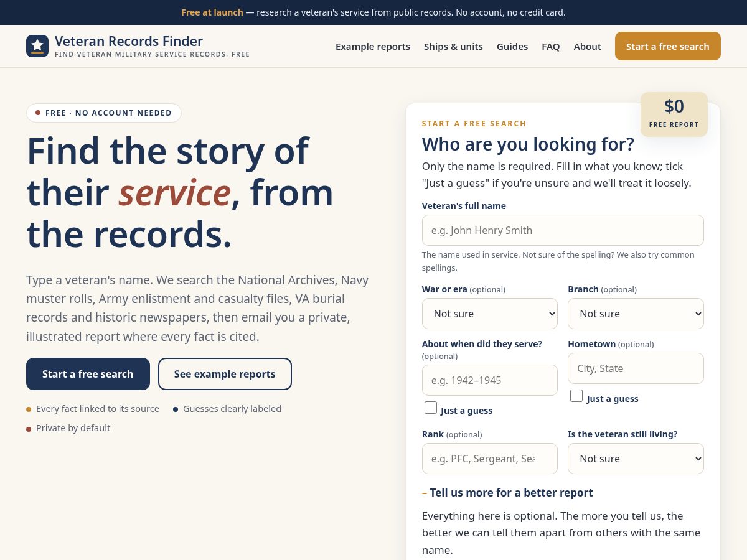
Task: Go to Ships & units page
Action: pos(453,47)
